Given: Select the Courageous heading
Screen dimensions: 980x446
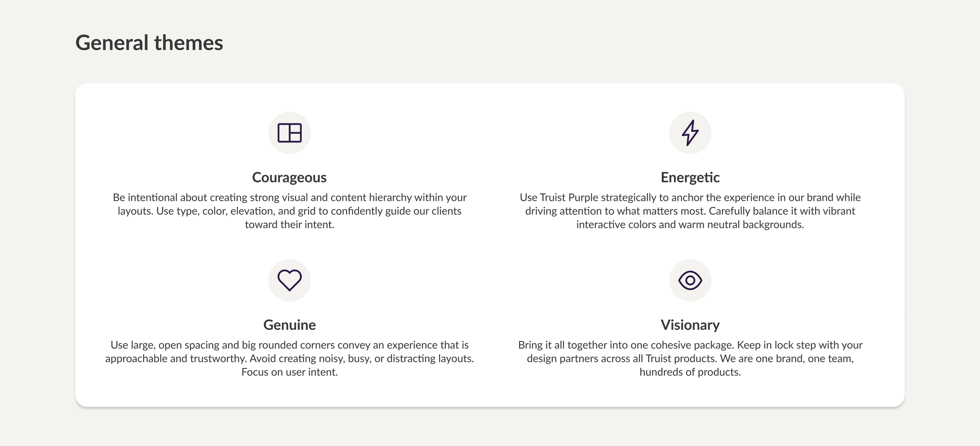Looking at the screenshot, I should pos(289,178).
